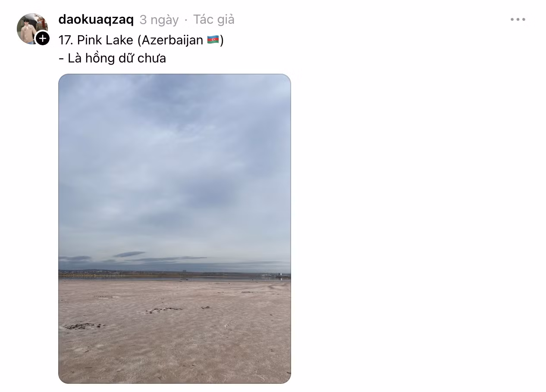
Task: Click the separator dot before "Tác giả"
Action: pos(186,20)
